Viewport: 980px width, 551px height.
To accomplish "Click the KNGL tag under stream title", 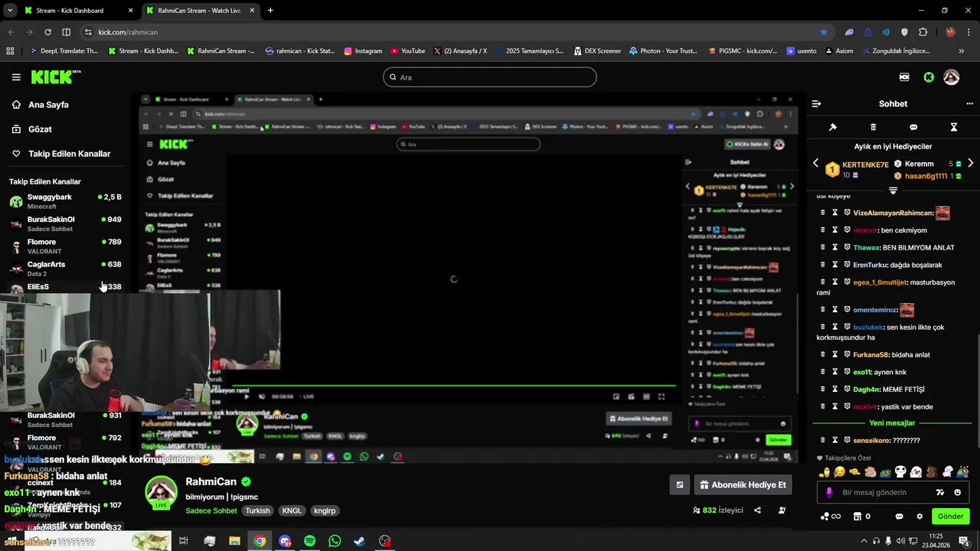I will click(x=292, y=510).
